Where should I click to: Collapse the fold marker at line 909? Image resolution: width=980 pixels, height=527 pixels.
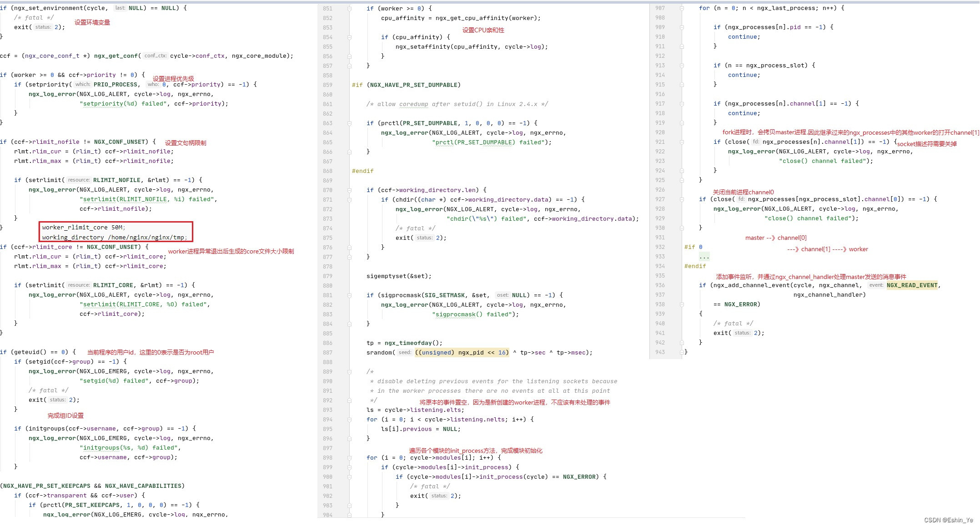tap(682, 27)
